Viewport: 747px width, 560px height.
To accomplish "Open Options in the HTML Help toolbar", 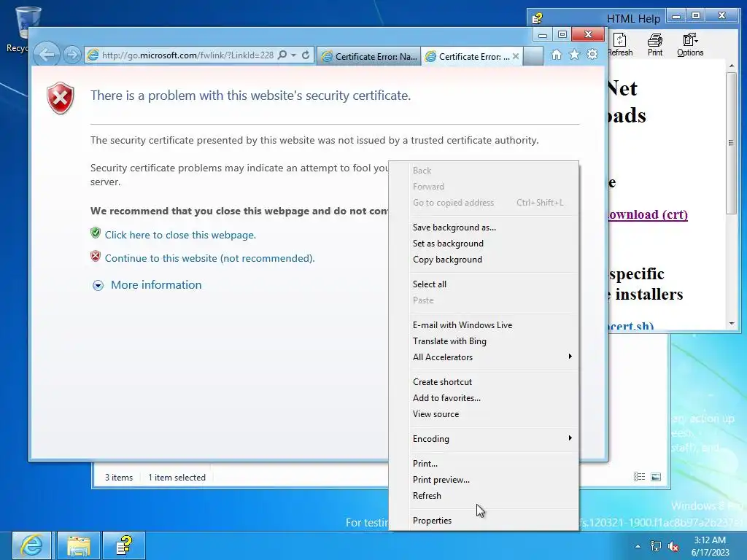I will click(690, 44).
